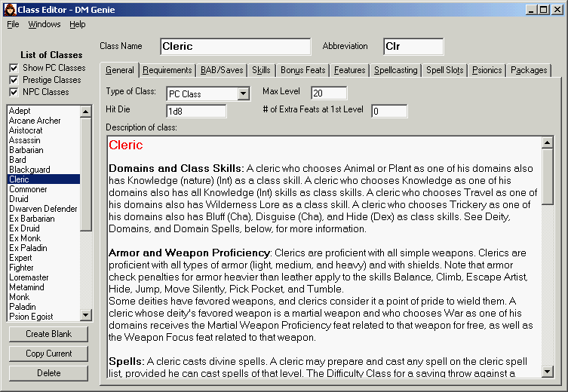Switch to the Requirements tab
Screen dimensions: 568x392
[167, 70]
